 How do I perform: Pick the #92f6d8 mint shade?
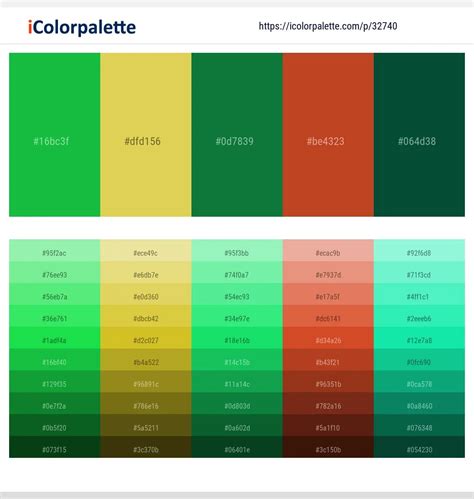click(419, 251)
